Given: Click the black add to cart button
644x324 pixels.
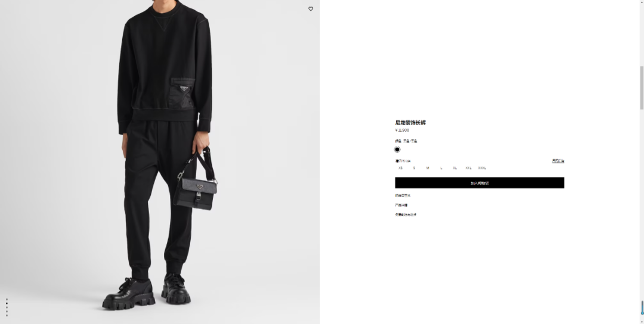Looking at the screenshot, I should 479,183.
